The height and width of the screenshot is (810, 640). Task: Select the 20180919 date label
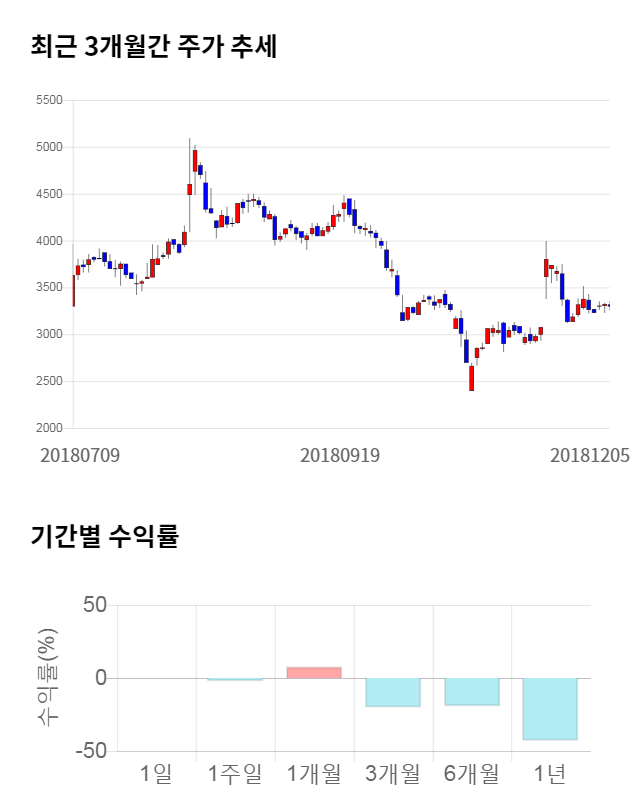[340, 455]
